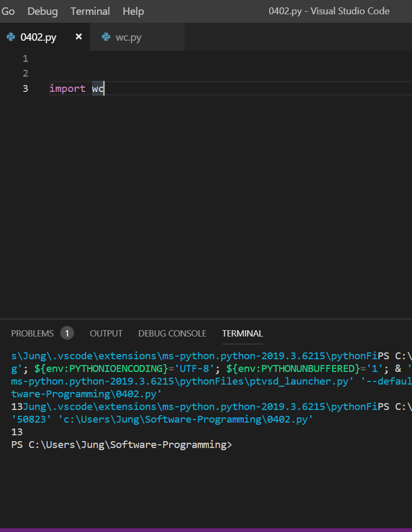Open the Debug menu
Viewport: 412px width, 532px height.
pyautogui.click(x=42, y=11)
